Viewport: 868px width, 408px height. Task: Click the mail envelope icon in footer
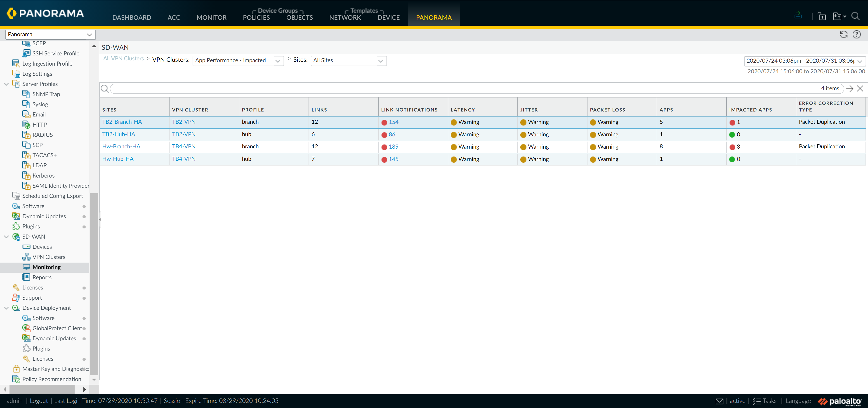pos(719,401)
